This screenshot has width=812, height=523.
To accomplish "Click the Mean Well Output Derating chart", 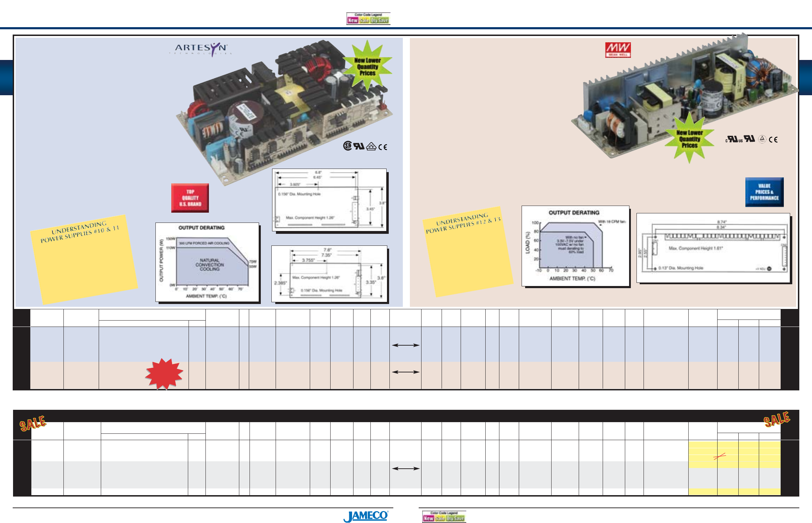I will click(576, 246).
